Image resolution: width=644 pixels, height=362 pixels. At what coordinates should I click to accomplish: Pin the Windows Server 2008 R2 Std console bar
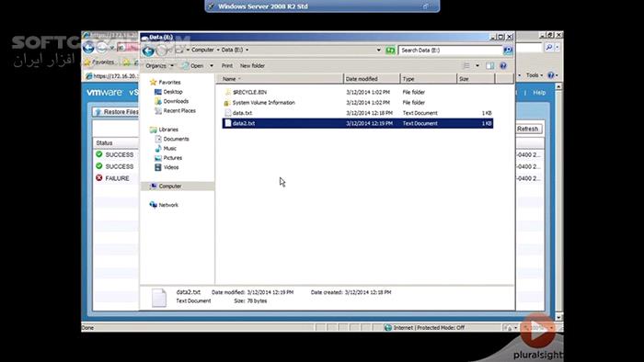point(211,6)
